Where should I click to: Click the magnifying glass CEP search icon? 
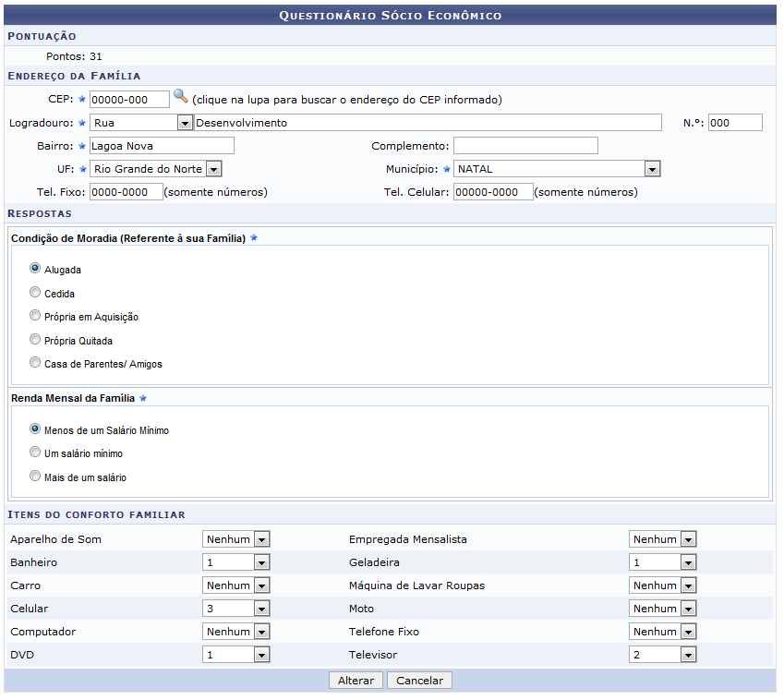click(x=180, y=97)
